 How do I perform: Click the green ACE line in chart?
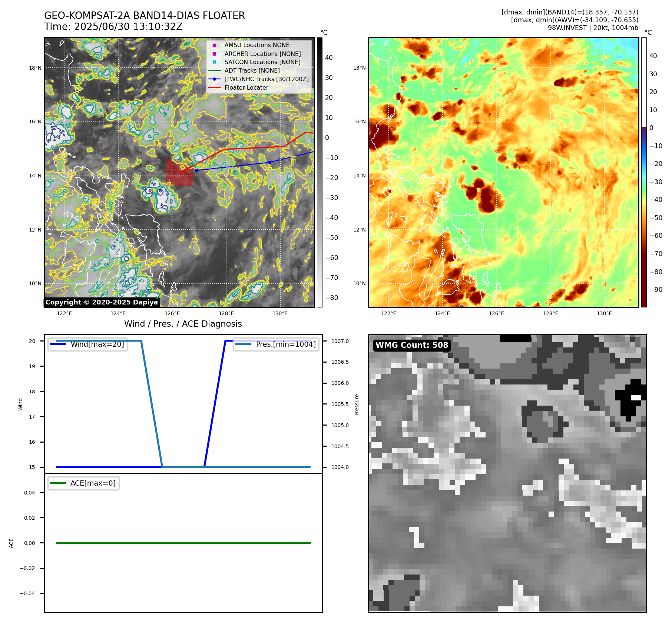[x=183, y=543]
